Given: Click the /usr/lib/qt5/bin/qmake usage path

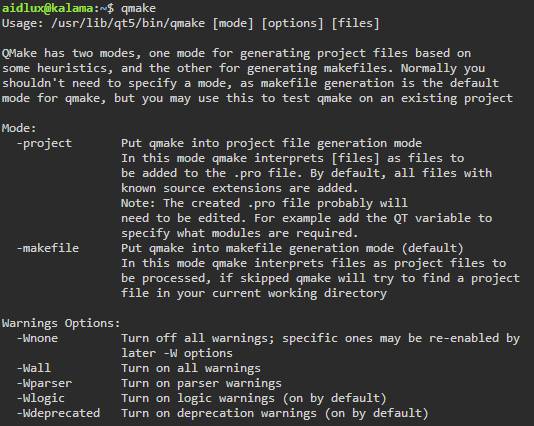Looking at the screenshot, I should point(128,23).
